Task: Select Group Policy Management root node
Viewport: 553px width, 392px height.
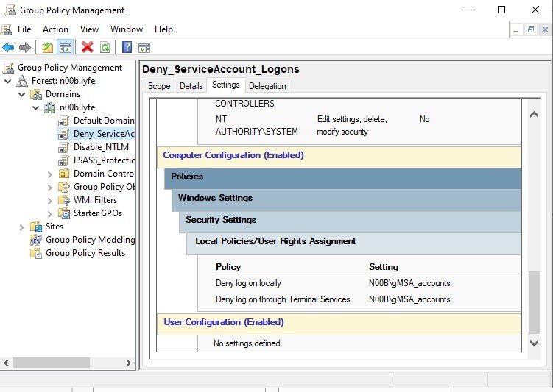Action: point(70,68)
